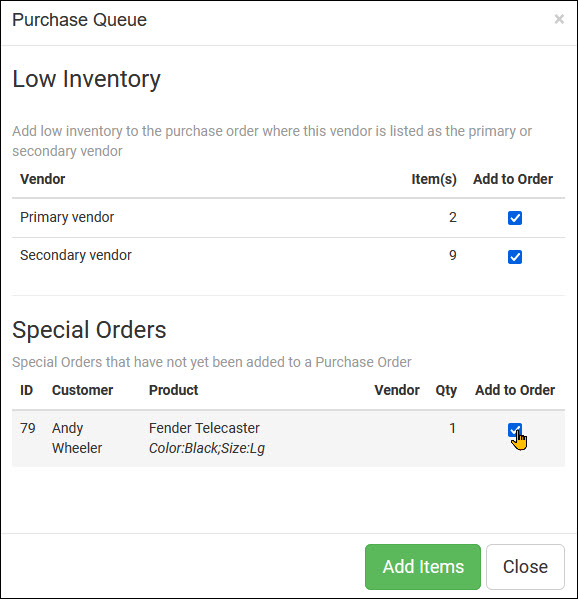This screenshot has width=578, height=599.
Task: Toggle Add to Order for special order 79
Action: pos(515,430)
